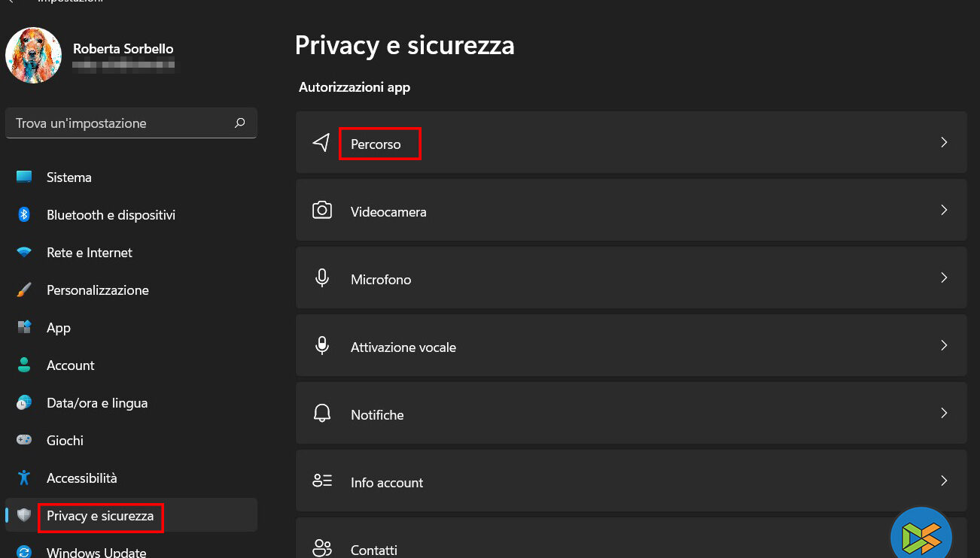This screenshot has height=558, width=980.
Task: Expand the Percorso row chevron
Action: [944, 142]
